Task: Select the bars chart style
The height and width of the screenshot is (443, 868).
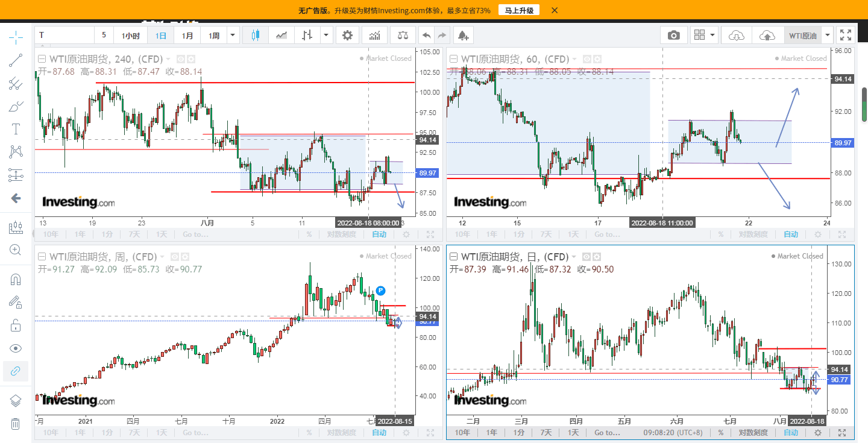Action: 308,36
